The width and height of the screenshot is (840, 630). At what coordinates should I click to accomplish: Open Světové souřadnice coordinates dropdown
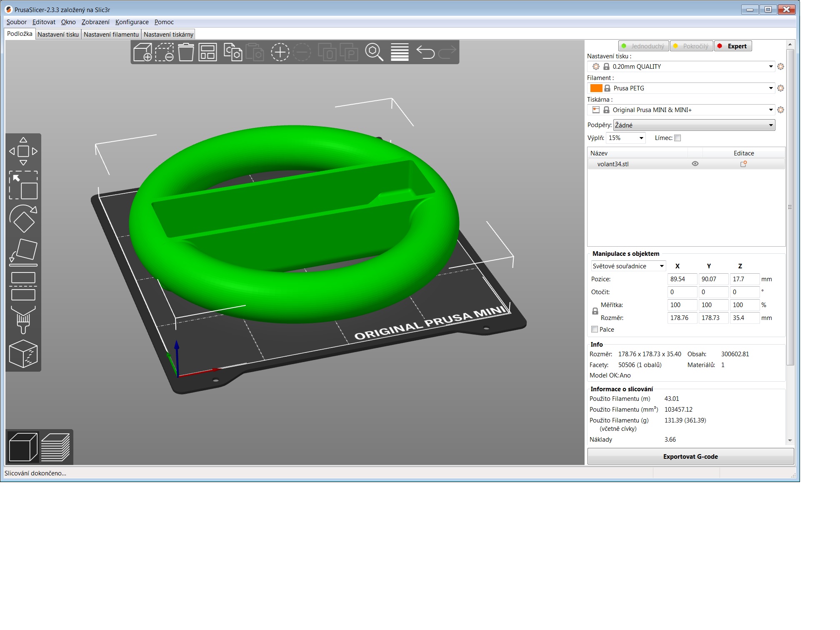pos(628,266)
